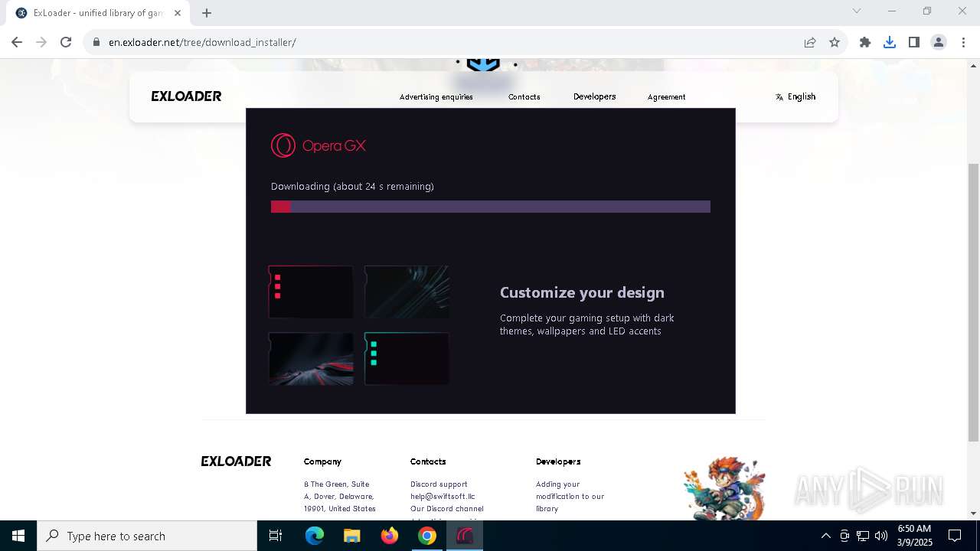Open the Chrome downloads icon

tap(890, 42)
